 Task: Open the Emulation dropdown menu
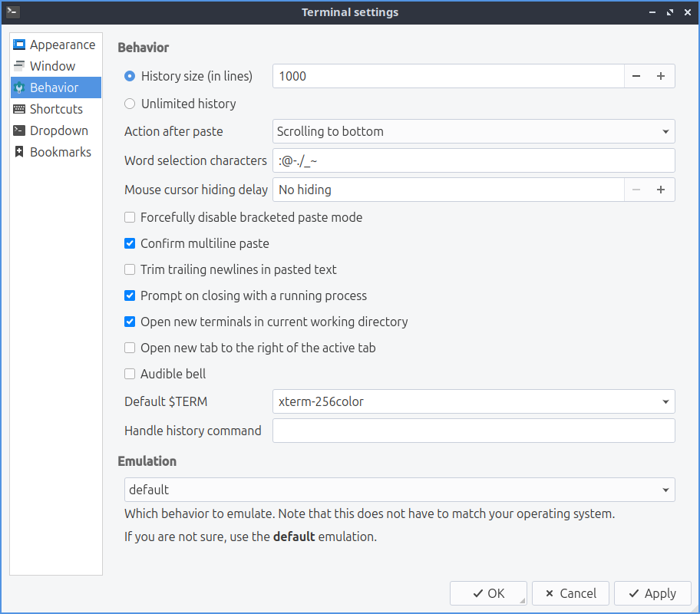pyautogui.click(x=399, y=490)
